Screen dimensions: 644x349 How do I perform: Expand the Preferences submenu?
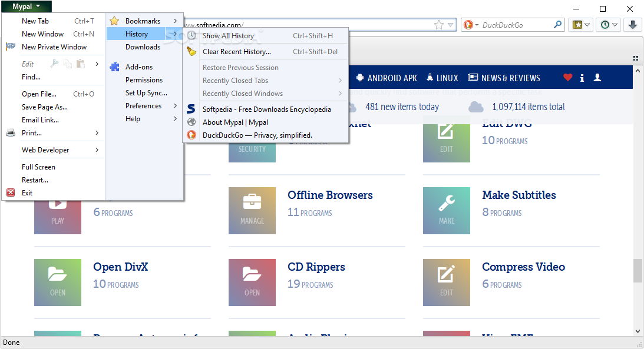click(x=144, y=106)
